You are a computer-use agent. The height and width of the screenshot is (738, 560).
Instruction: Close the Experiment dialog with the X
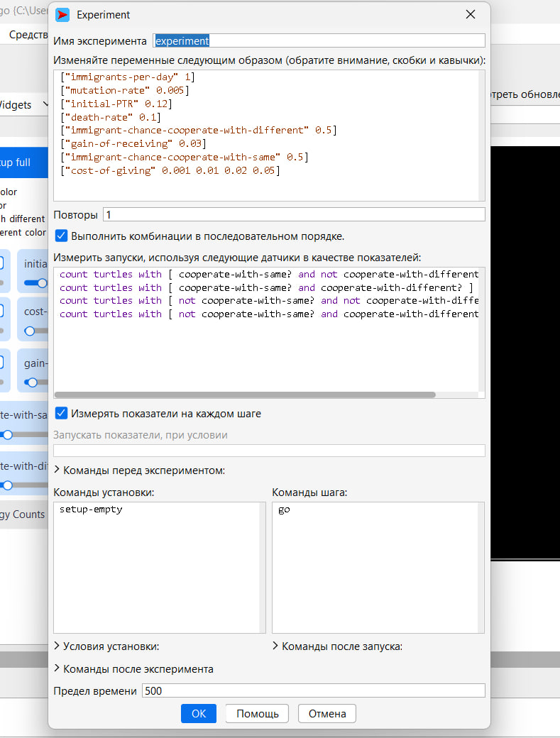click(470, 14)
